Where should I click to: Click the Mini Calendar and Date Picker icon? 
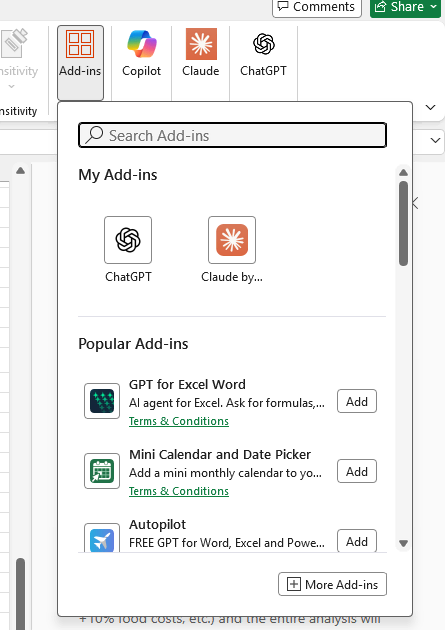tap(102, 471)
